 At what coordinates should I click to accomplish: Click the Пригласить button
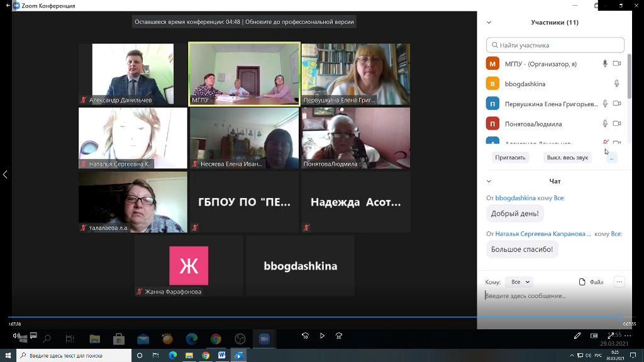[x=510, y=157]
